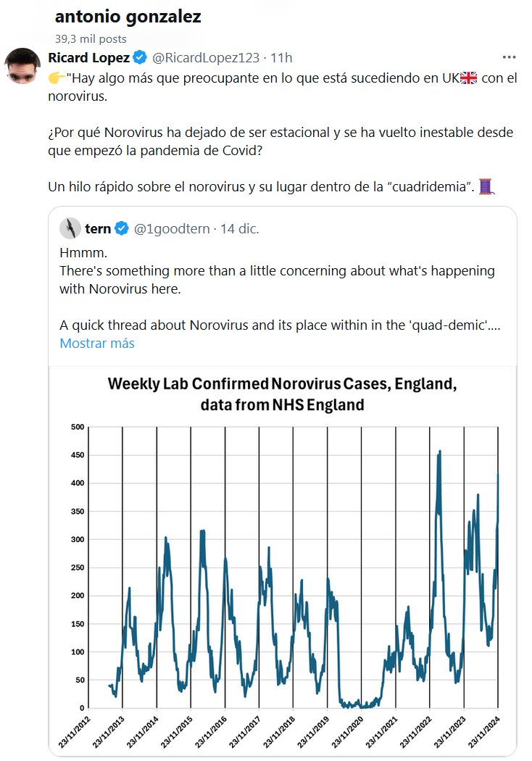The height and width of the screenshot is (761, 532).
Task: Click the verified badge beside Ricard Lopez
Action: point(140,57)
